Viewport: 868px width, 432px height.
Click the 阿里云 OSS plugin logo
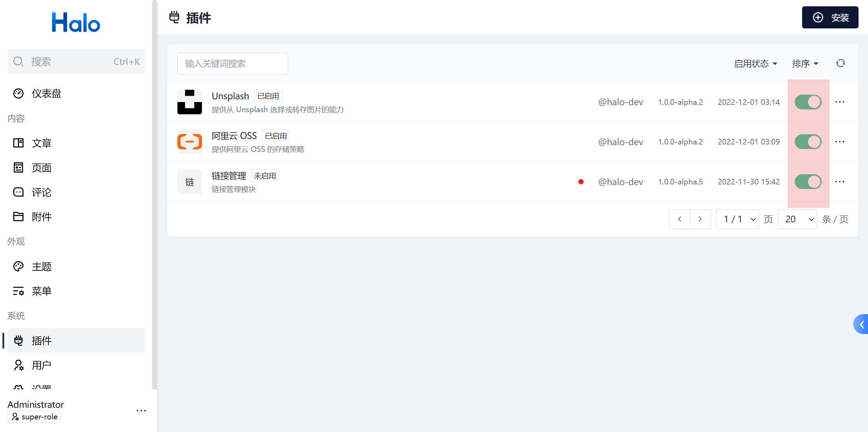[189, 142]
